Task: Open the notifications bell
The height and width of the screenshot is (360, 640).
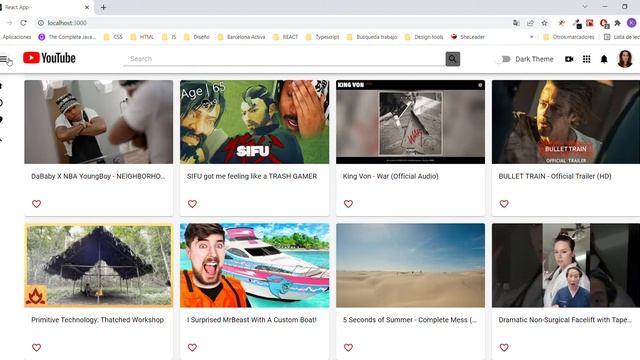Action: pos(604,59)
